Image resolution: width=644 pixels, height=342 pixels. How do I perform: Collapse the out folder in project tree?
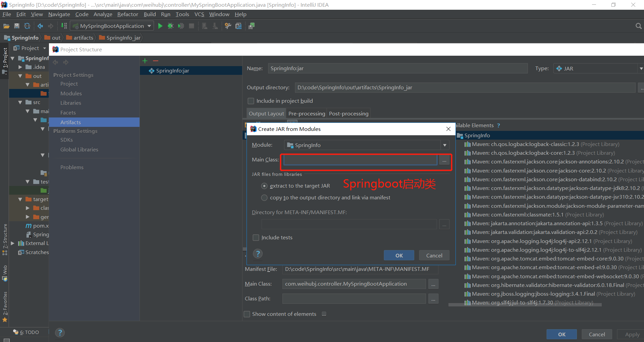20,76
